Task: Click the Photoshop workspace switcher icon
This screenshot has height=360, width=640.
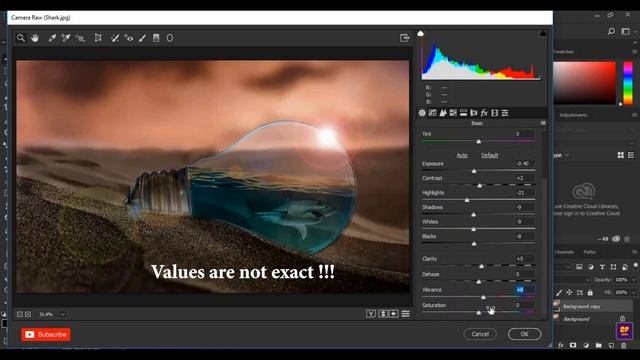Action: tap(625, 31)
